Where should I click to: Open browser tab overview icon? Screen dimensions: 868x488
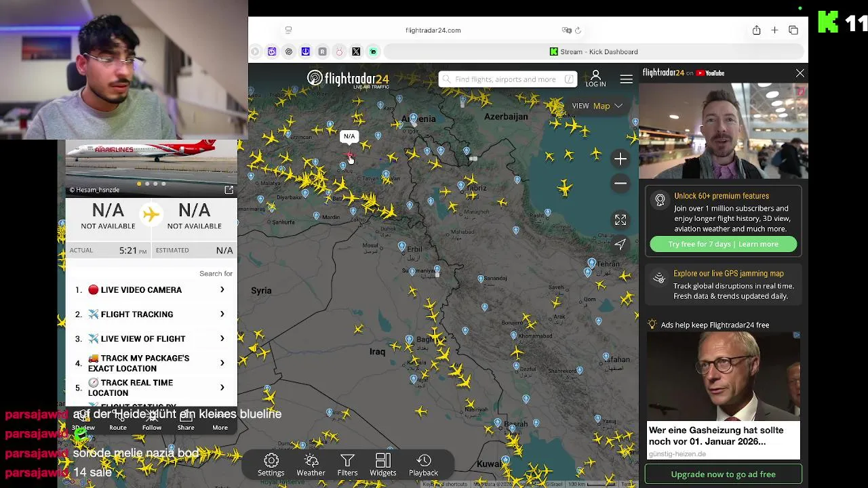[793, 30]
